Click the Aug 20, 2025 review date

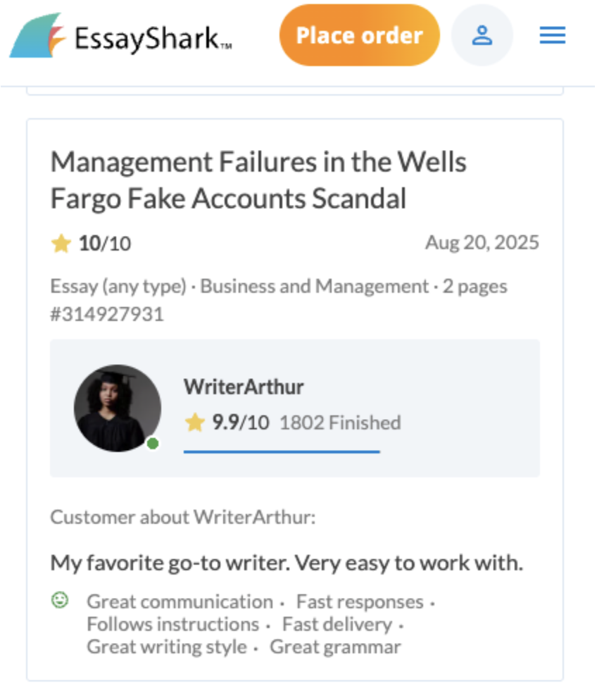click(x=482, y=243)
